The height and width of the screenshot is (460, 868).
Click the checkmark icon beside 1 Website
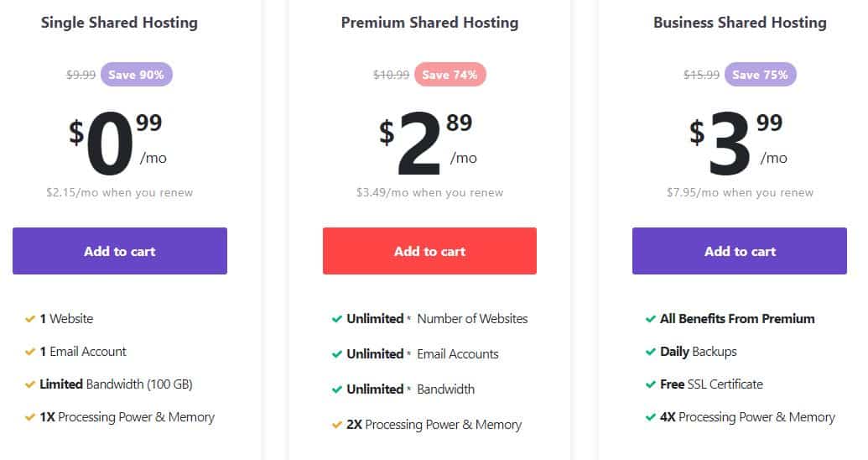[x=30, y=319]
